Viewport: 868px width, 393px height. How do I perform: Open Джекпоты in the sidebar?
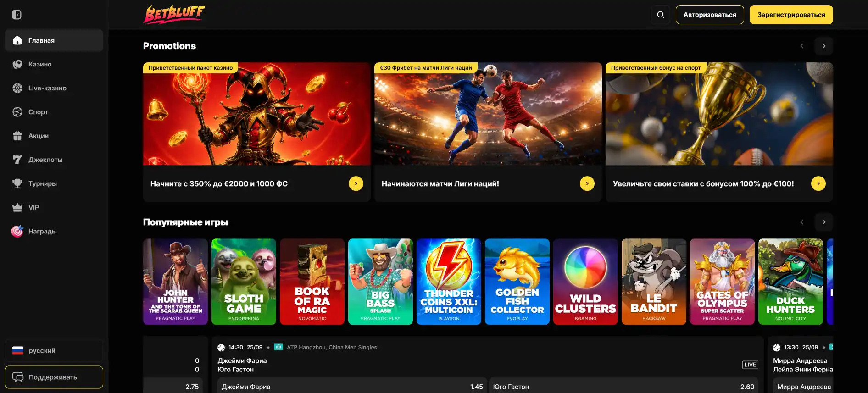pyautogui.click(x=54, y=160)
